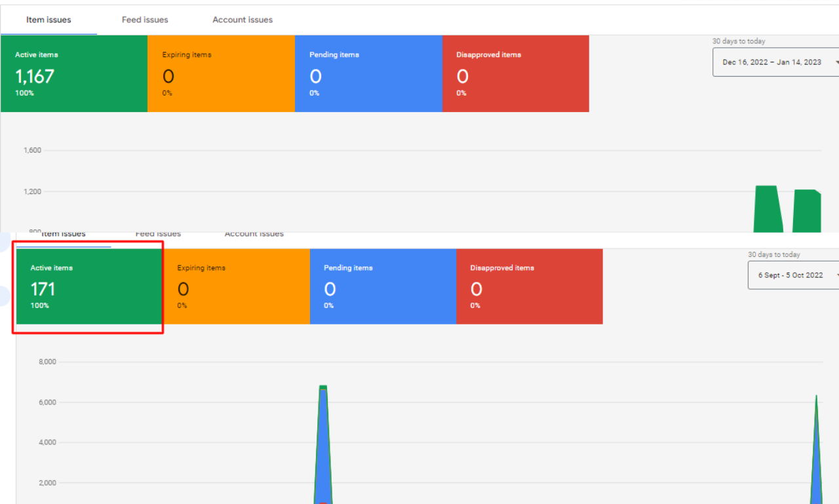The width and height of the screenshot is (839, 504).
Task: Switch to Feed issues in the lower panel
Action: click(158, 233)
